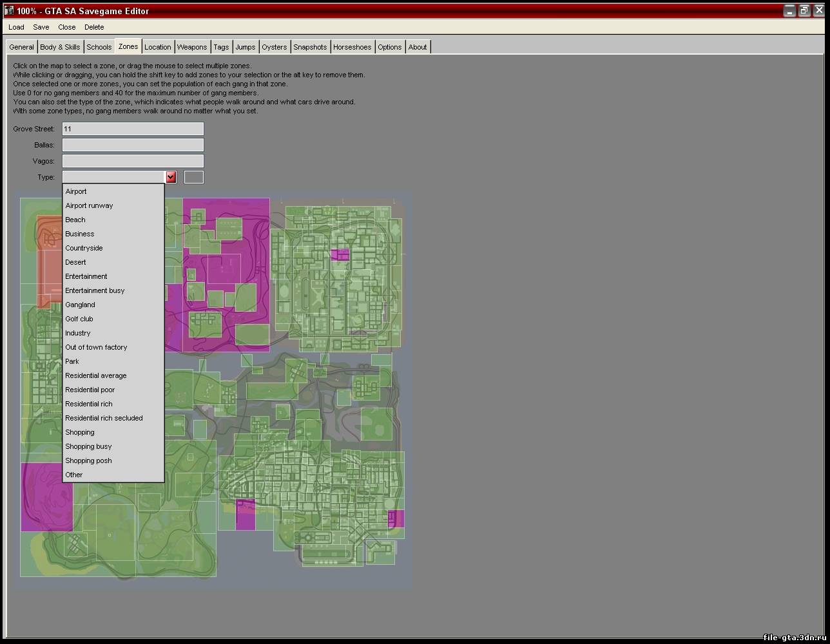Viewport: 830px width, 644px height.
Task: Click the Delete menu item
Action: coord(94,27)
